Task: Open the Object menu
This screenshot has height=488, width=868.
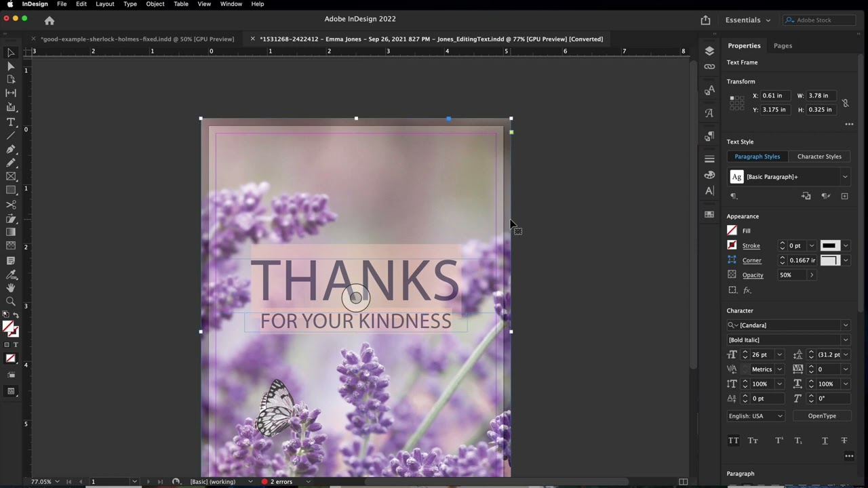Action: [155, 4]
